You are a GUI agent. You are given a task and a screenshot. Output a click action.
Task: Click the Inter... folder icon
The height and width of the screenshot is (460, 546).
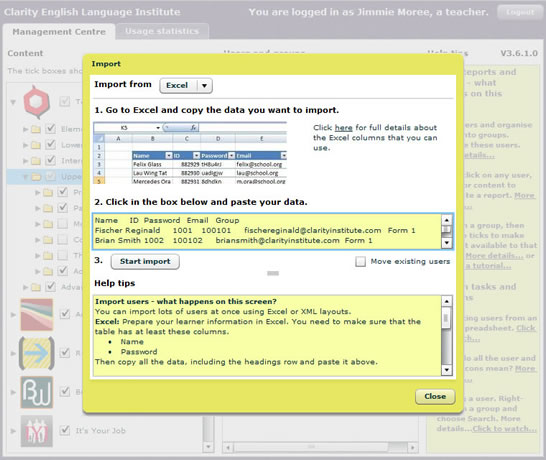pyautogui.click(x=36, y=161)
